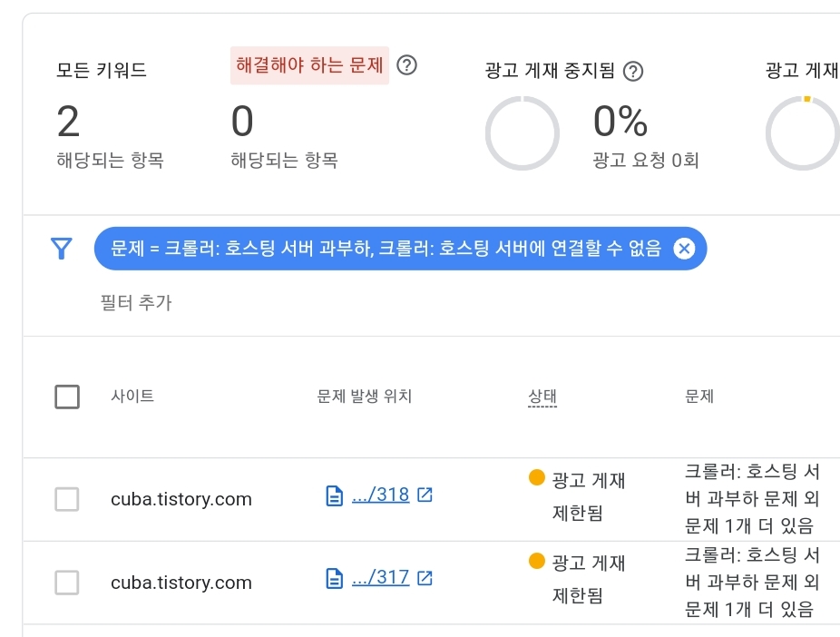Select the 해결해야 하는 문제 tab
This screenshot has height=637, width=840.
tap(309, 65)
